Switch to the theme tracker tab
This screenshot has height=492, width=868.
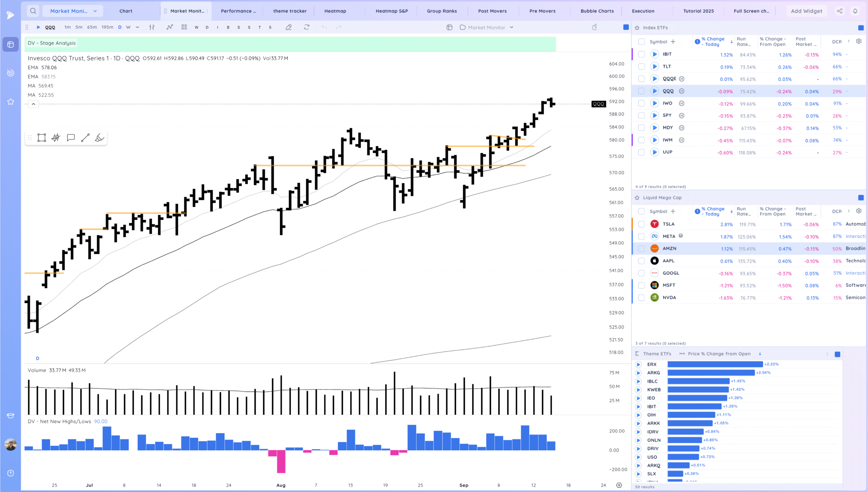[x=290, y=11]
